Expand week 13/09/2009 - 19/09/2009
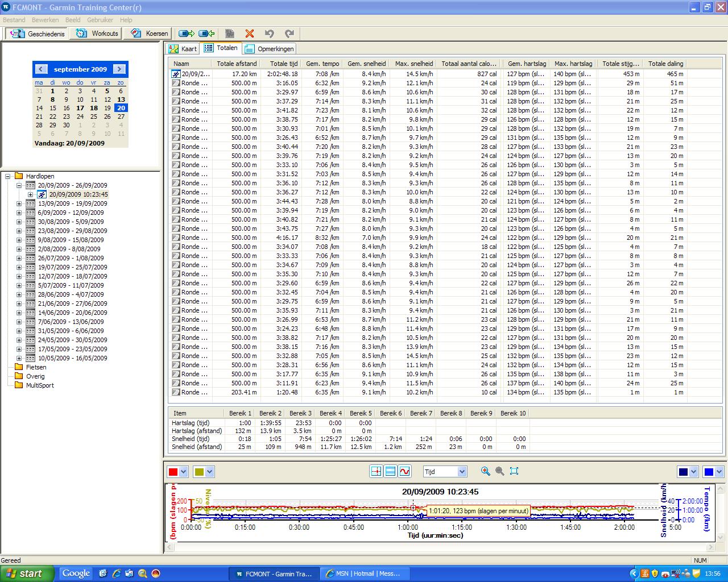Screen dimensions: 728x582 click(19, 203)
